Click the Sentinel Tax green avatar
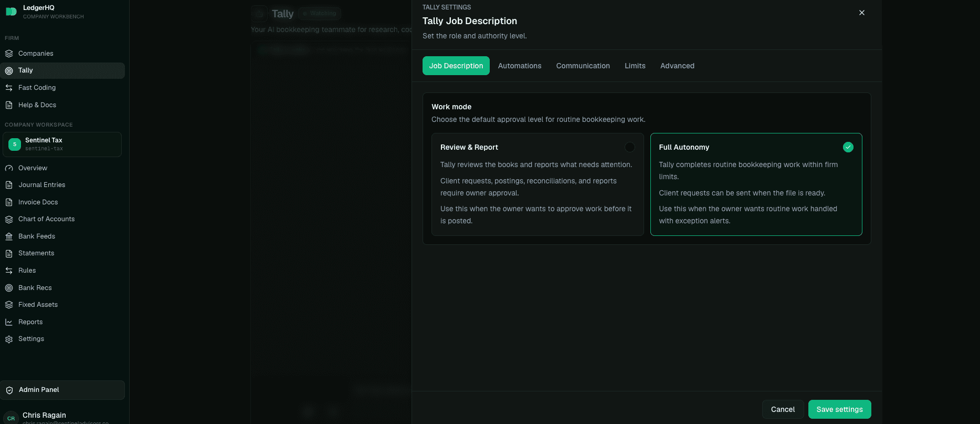Image resolution: width=980 pixels, height=424 pixels. [15, 144]
